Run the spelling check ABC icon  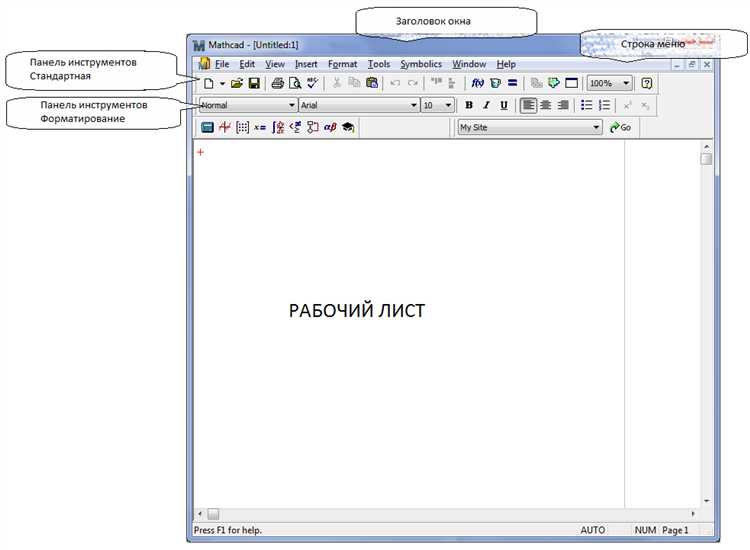point(312,83)
